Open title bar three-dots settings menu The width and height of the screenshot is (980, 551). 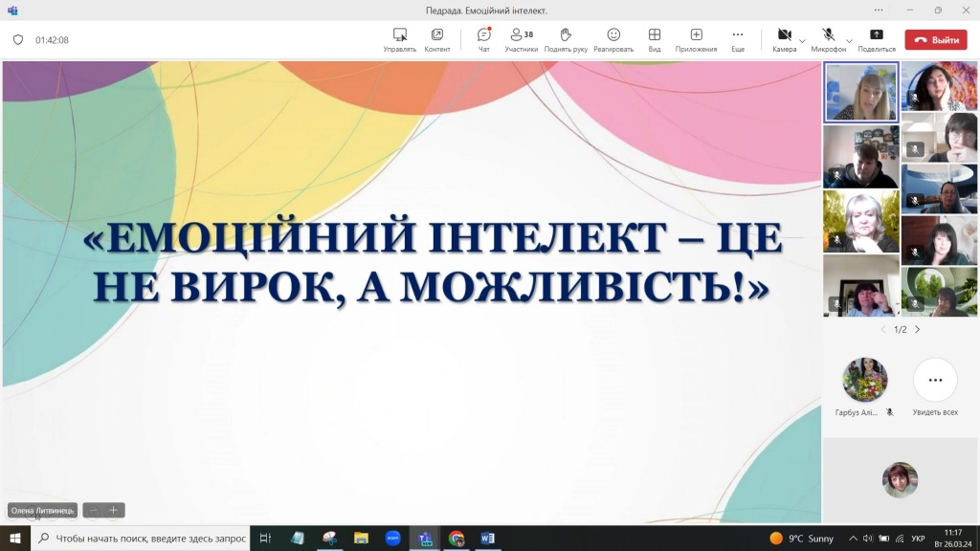[x=879, y=10]
